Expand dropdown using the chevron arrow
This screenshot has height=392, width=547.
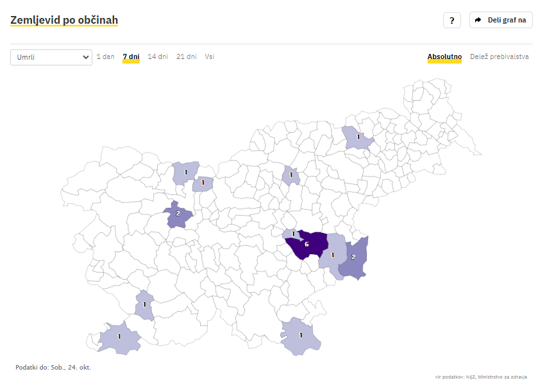click(x=85, y=57)
